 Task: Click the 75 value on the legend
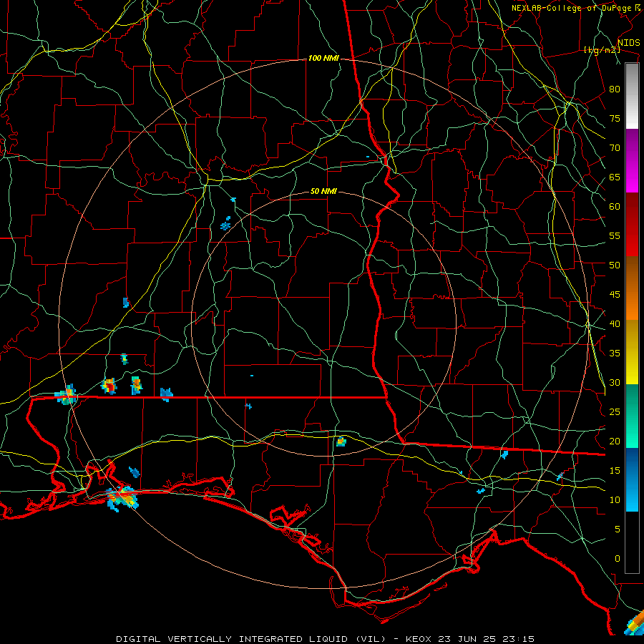tap(615, 118)
